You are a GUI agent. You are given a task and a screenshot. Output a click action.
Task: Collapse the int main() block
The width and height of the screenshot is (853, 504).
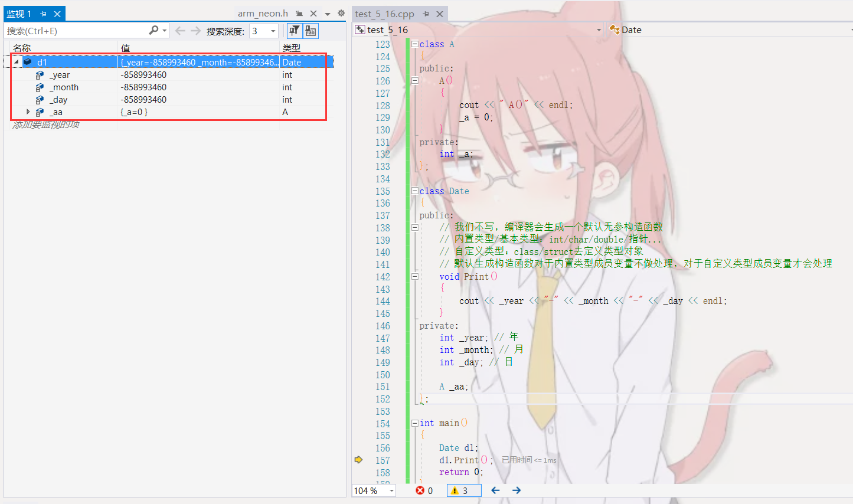[x=414, y=423]
